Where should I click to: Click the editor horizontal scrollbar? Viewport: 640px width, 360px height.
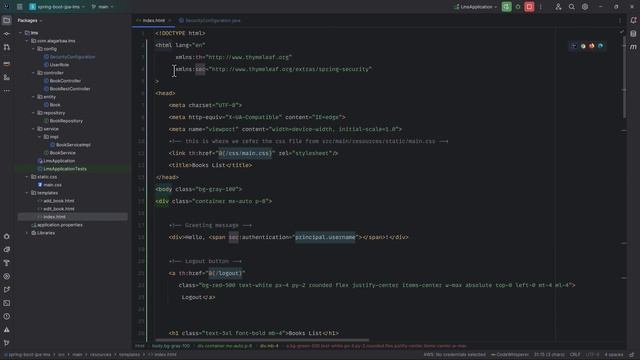click(262, 340)
